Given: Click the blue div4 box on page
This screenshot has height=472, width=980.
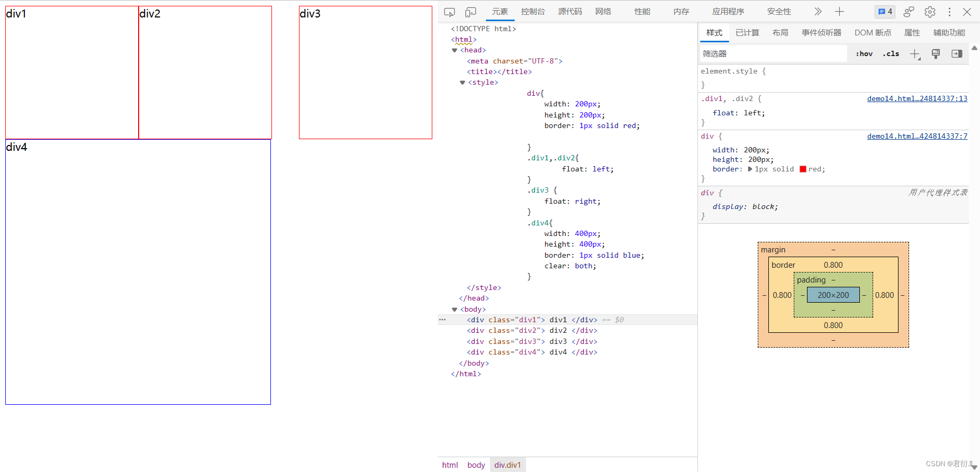Looking at the screenshot, I should click(138, 272).
